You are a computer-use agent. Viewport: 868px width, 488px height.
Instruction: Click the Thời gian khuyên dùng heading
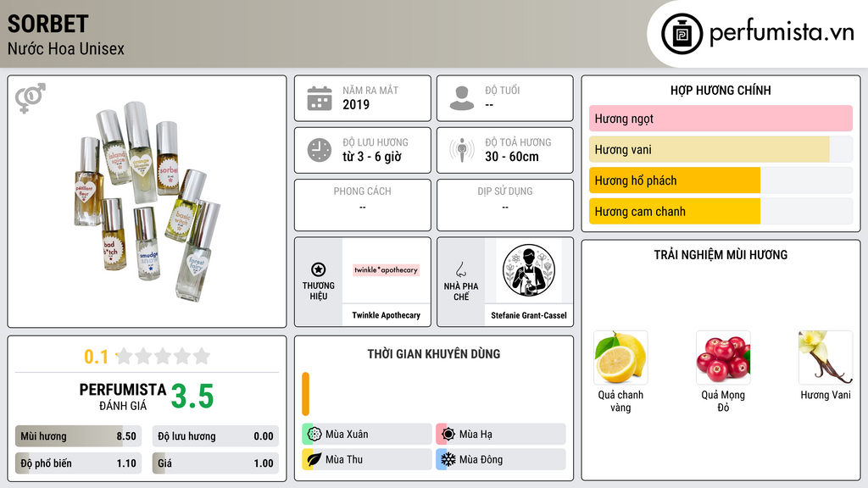coord(433,353)
